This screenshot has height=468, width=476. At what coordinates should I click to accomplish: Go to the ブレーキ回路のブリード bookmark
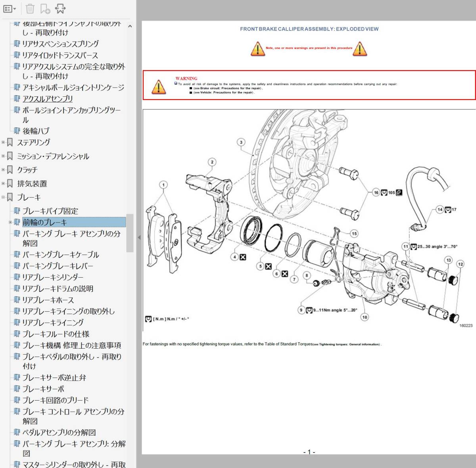point(55,400)
